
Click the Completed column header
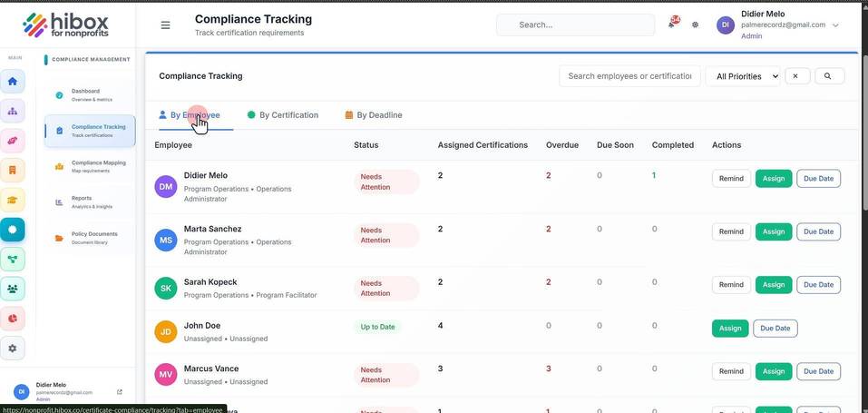(673, 145)
